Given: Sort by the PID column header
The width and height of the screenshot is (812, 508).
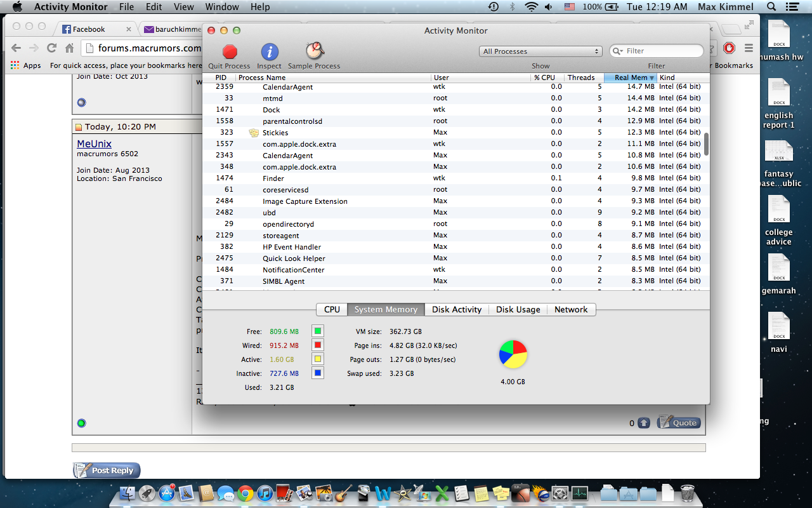Looking at the screenshot, I should 219,77.
